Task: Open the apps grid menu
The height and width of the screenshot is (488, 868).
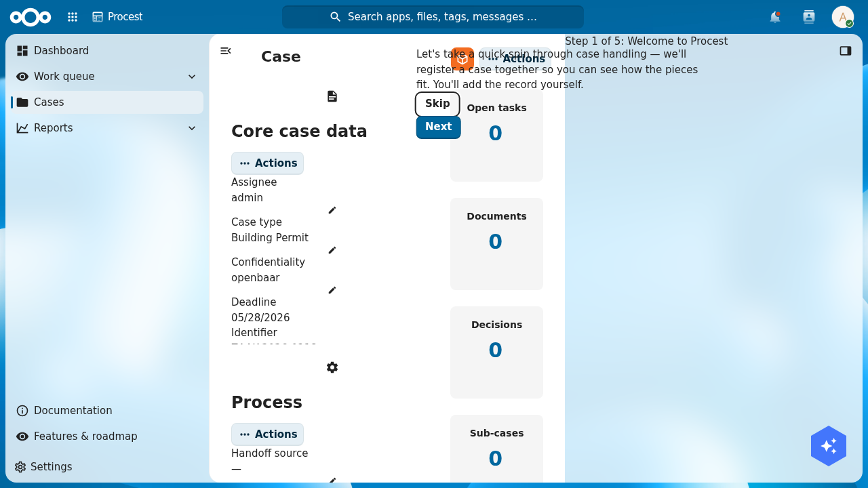Action: pos(73,17)
